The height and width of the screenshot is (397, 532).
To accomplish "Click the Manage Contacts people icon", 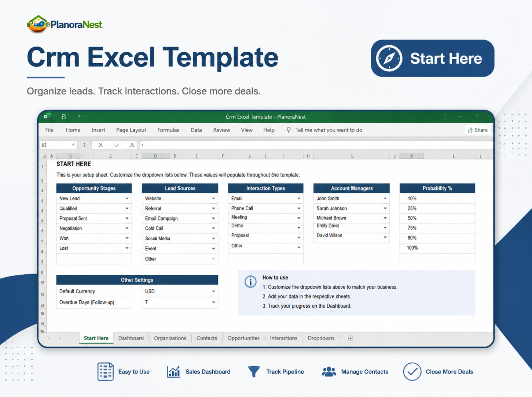I will pyautogui.click(x=329, y=372).
